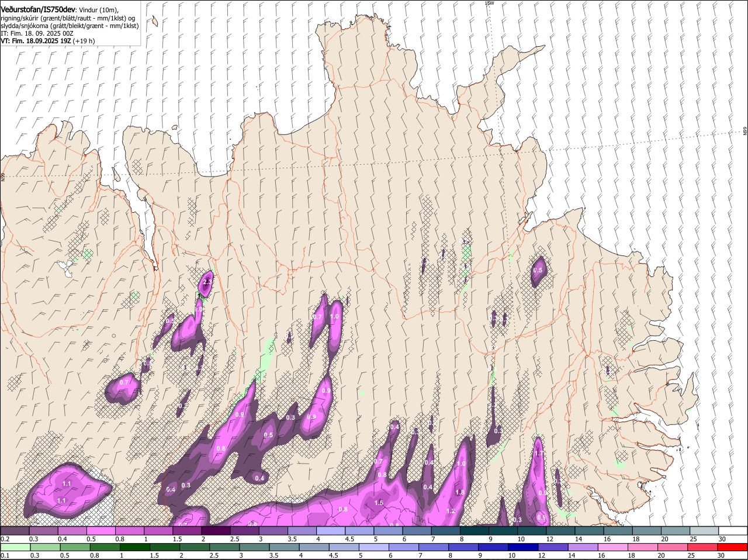Click the upper legend swatch between 0.2 and 0.3
The image size is (748, 560).
(x=15, y=531)
